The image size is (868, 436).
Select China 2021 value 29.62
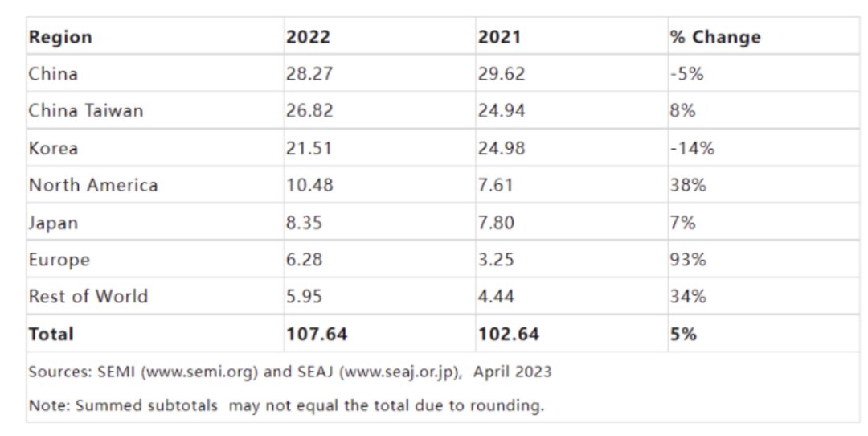[501, 74]
